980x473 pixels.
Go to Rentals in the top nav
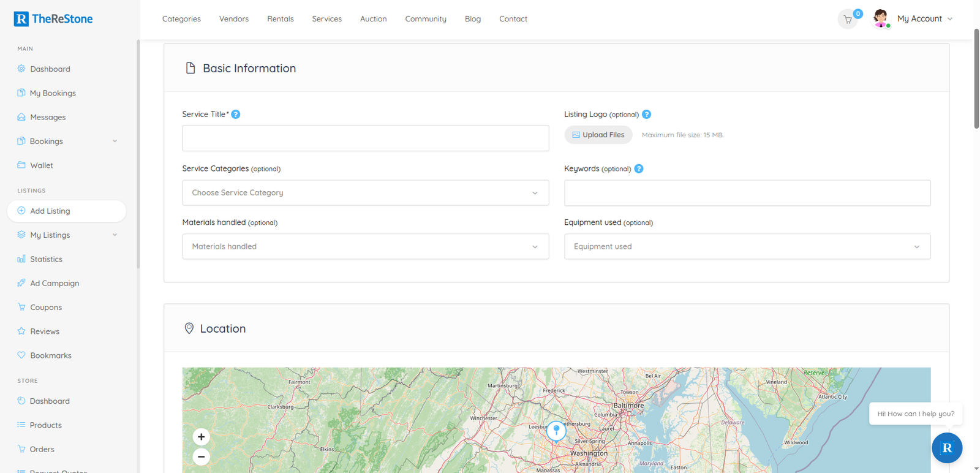click(x=281, y=19)
